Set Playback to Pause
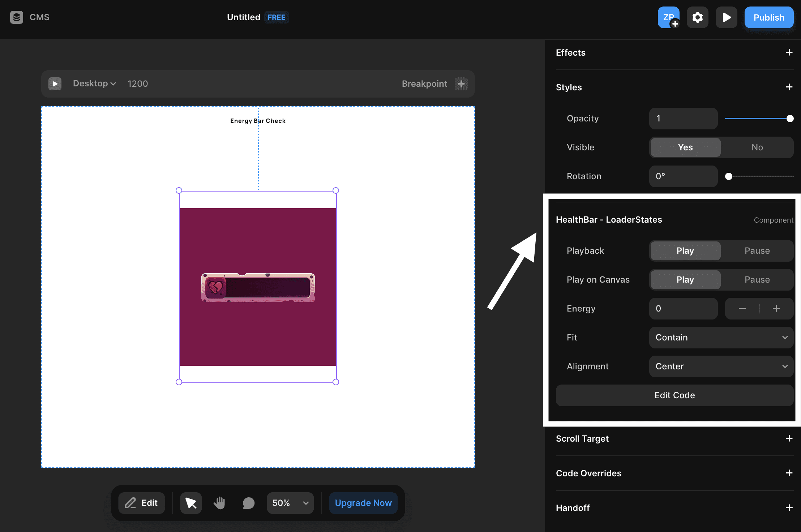 [x=757, y=250]
